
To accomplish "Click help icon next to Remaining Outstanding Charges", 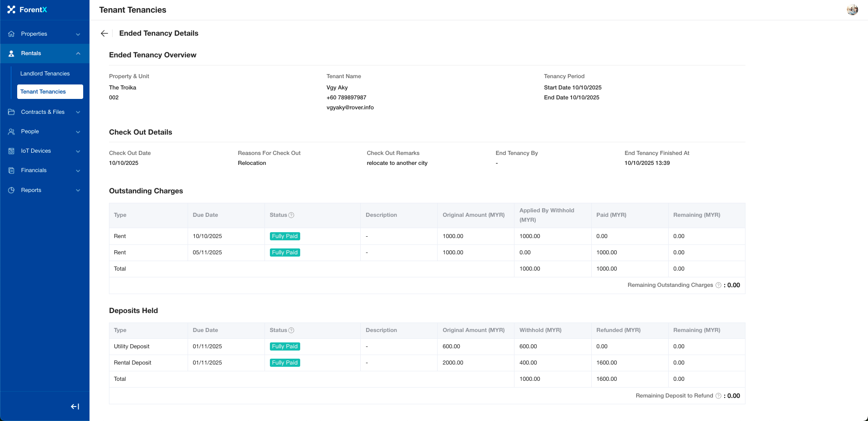I will 718,285.
